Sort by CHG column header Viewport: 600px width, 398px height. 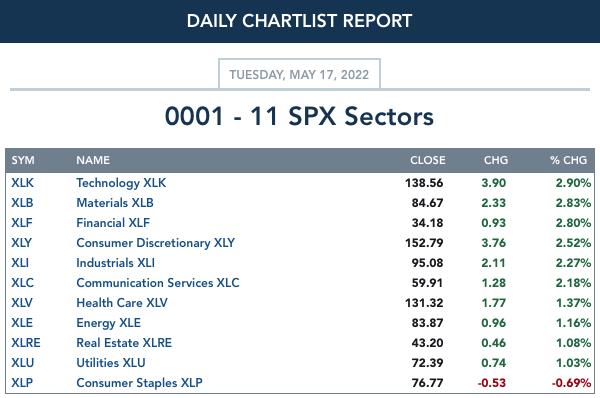[x=496, y=160]
